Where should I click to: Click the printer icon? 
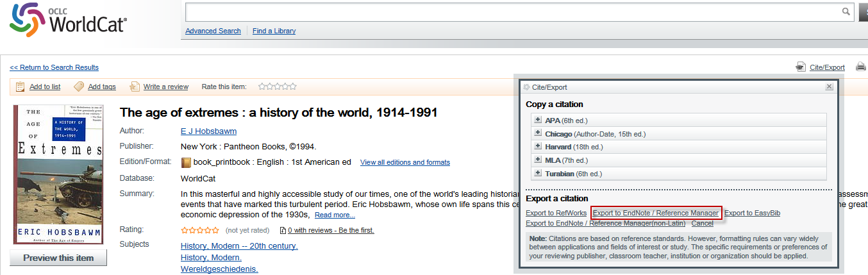click(861, 67)
